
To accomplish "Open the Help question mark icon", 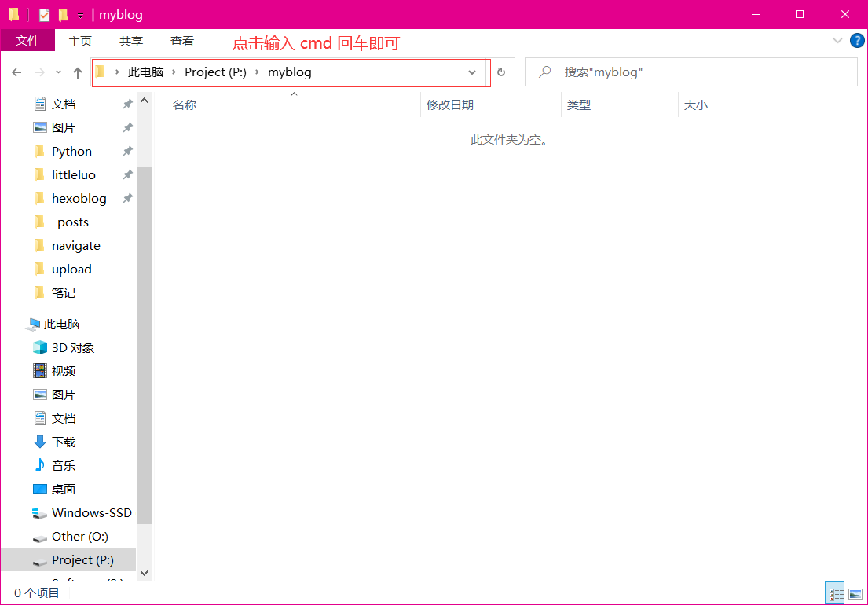I will pos(857,41).
